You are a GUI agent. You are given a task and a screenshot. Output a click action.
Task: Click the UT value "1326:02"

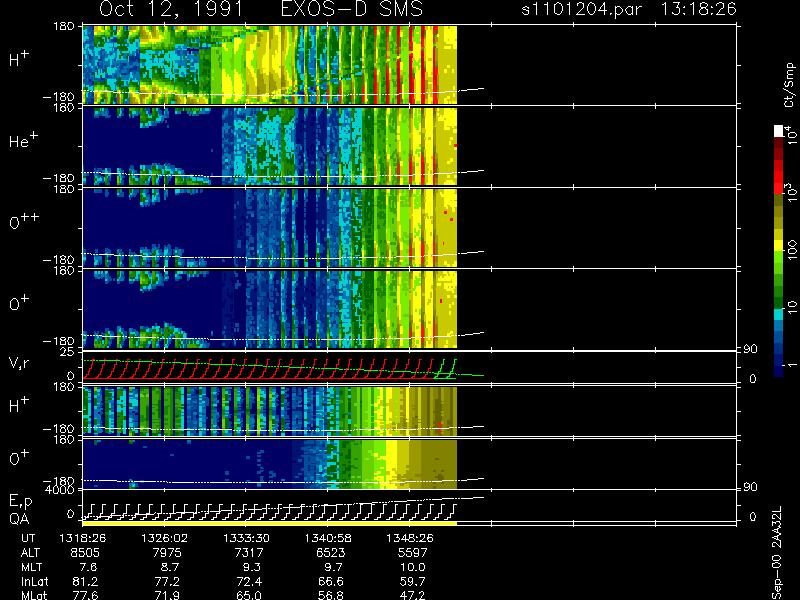164,538
